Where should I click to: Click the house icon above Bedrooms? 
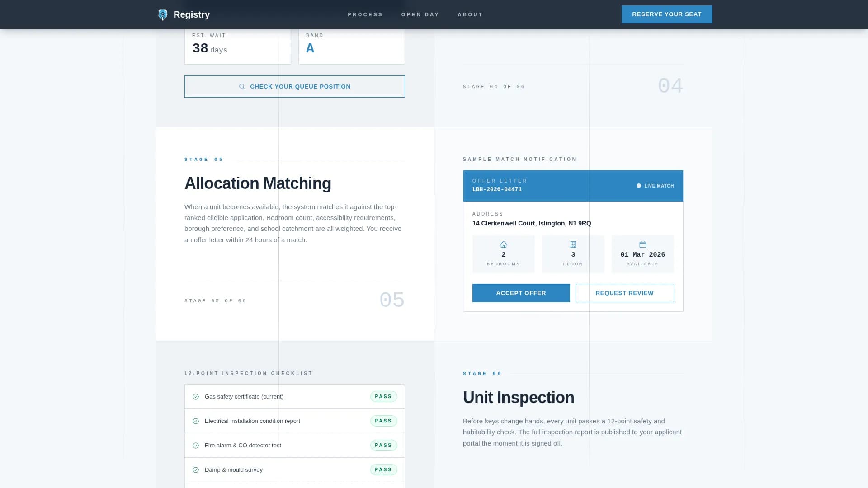point(504,244)
